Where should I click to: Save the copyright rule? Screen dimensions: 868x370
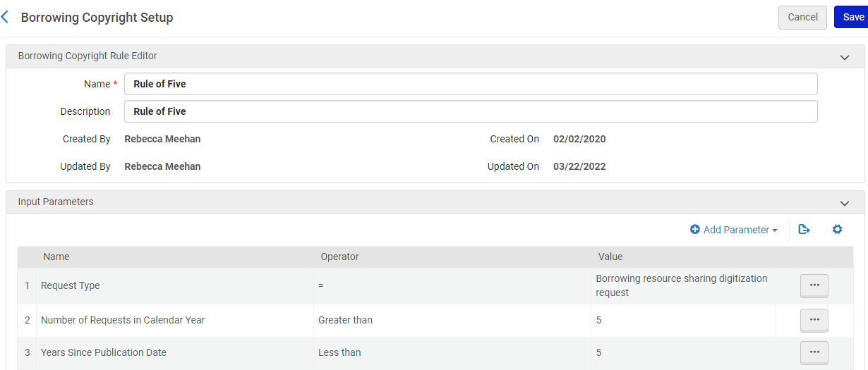852,18
